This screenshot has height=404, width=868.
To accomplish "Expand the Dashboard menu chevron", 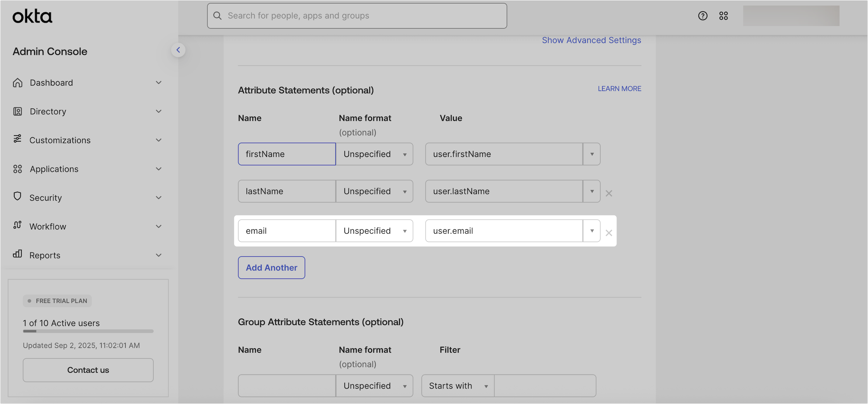I will 159,83.
